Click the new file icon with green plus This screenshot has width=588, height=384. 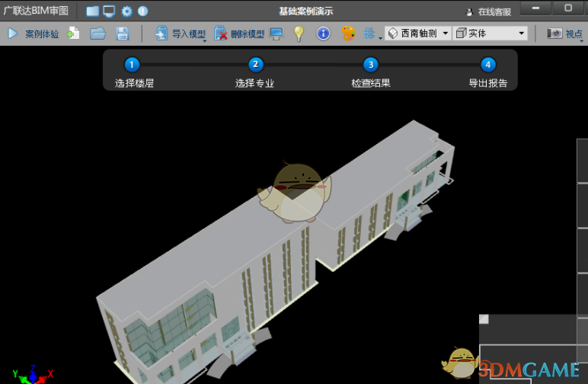[73, 34]
